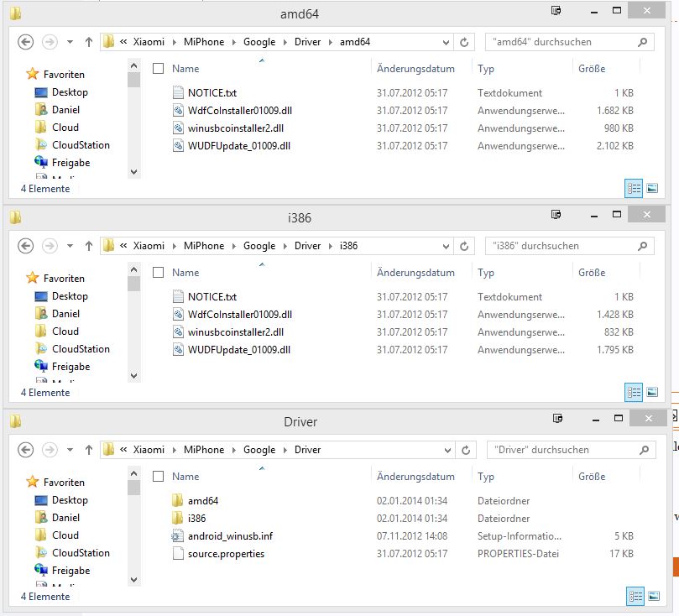Select the i386 folder in Driver window
Image resolution: width=679 pixels, height=616 pixels.
coord(196,519)
